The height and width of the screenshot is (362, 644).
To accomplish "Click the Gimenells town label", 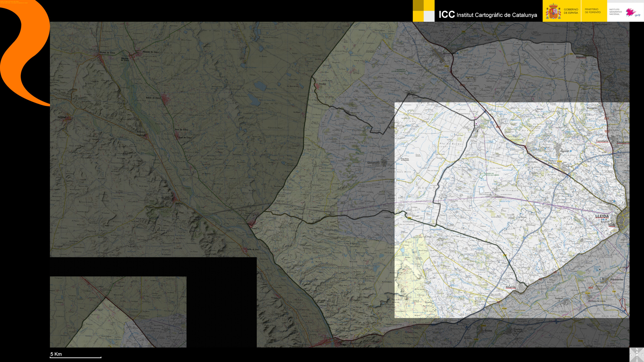I will click(373, 163).
